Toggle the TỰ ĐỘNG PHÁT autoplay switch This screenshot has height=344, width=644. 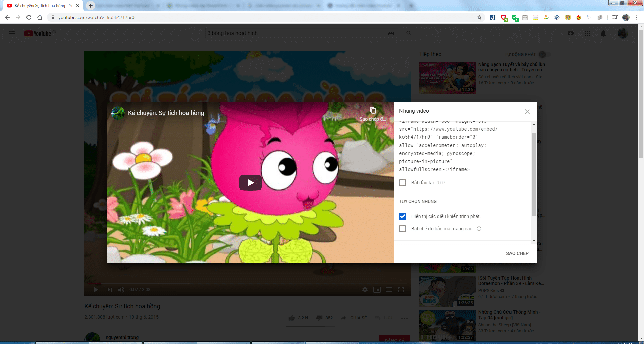[544, 54]
